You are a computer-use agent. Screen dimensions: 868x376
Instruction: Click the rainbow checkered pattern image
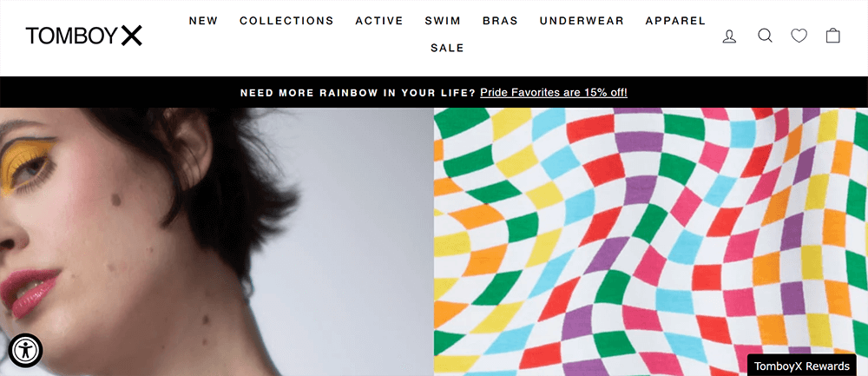[x=651, y=242]
